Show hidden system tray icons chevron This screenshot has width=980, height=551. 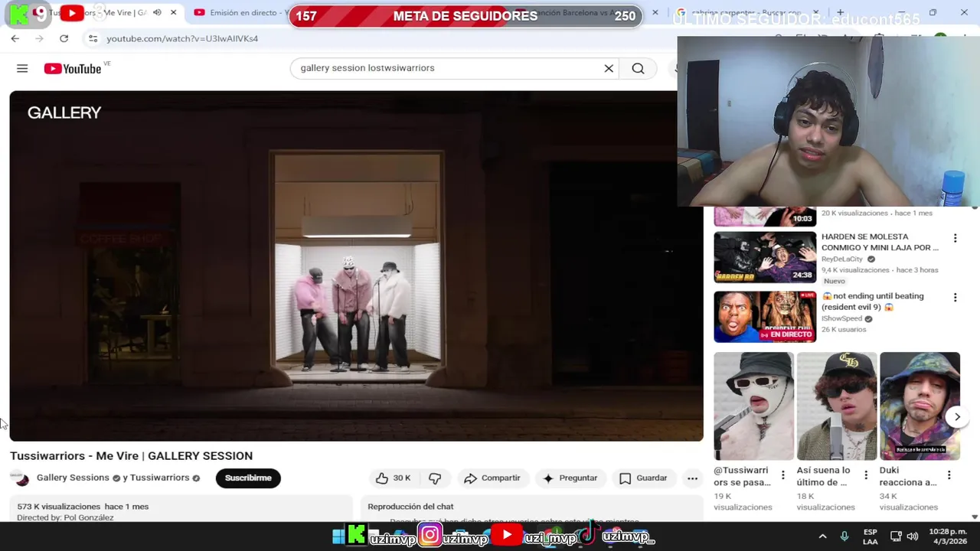point(822,536)
